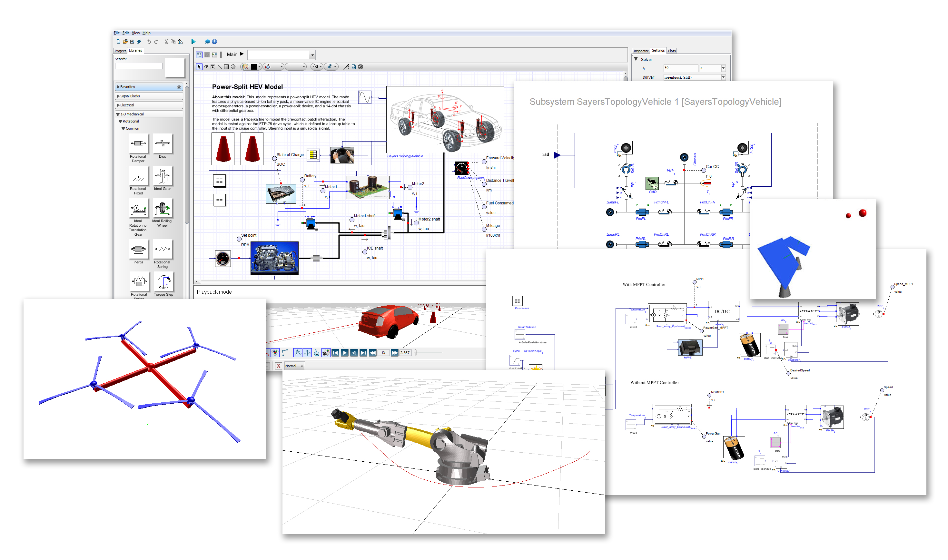Image resolution: width=948 pixels, height=560 pixels.
Task: Open the speech bubble feedback icon
Action: pyautogui.click(x=207, y=42)
